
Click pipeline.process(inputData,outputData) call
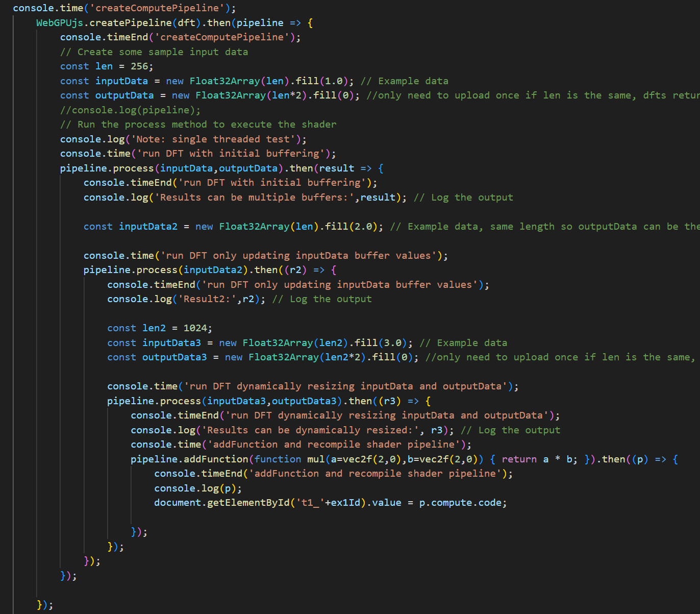tap(171, 168)
